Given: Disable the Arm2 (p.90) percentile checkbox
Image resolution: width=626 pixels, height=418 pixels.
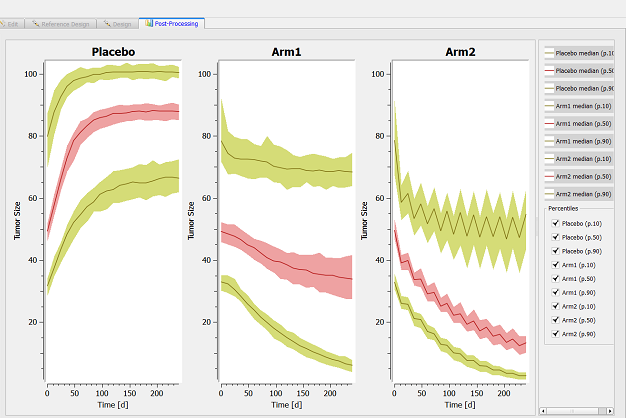Looking at the screenshot, I should click(x=556, y=333).
